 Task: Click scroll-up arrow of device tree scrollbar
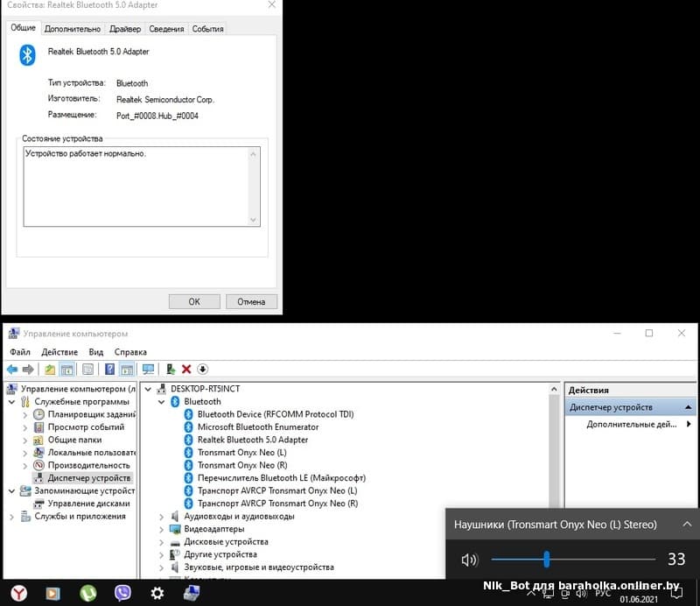click(554, 389)
